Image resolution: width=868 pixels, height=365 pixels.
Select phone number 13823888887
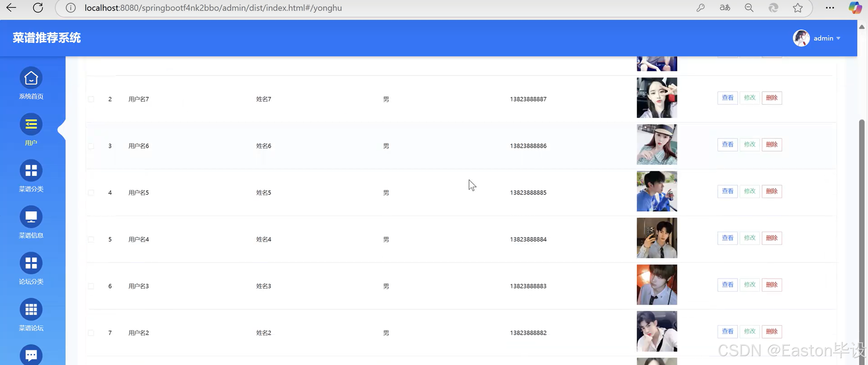tap(528, 99)
